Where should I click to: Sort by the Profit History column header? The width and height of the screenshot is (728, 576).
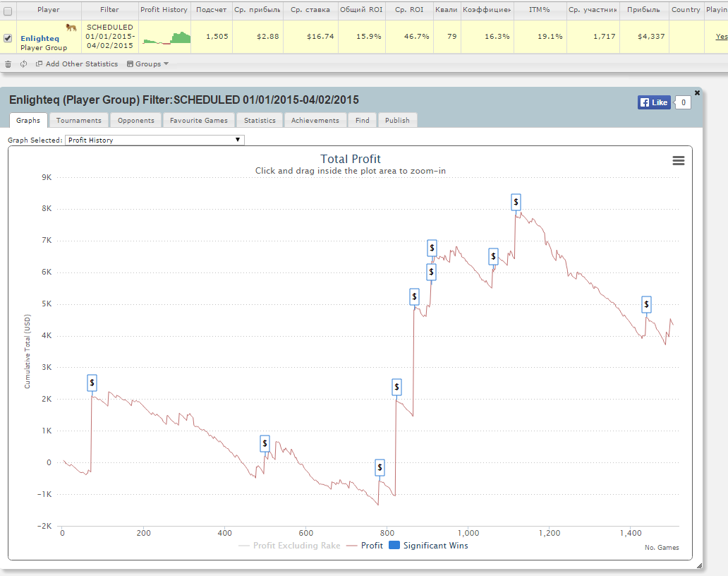pos(164,10)
